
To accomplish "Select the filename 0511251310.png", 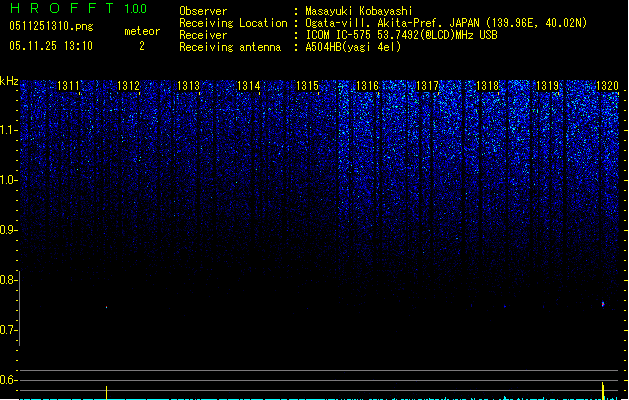I will click(51, 26).
